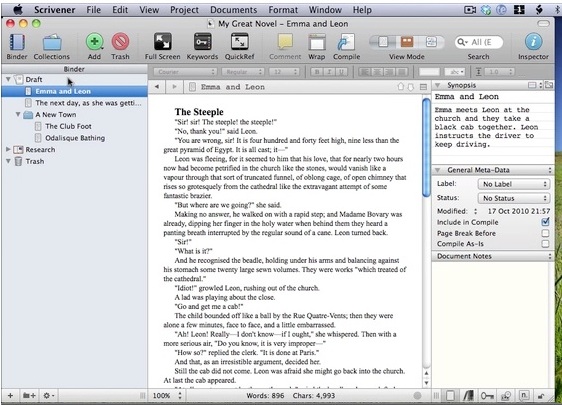Viewport: 562px width, 405px height.
Task: Enable Compile As-Is checkbox
Action: coord(545,244)
